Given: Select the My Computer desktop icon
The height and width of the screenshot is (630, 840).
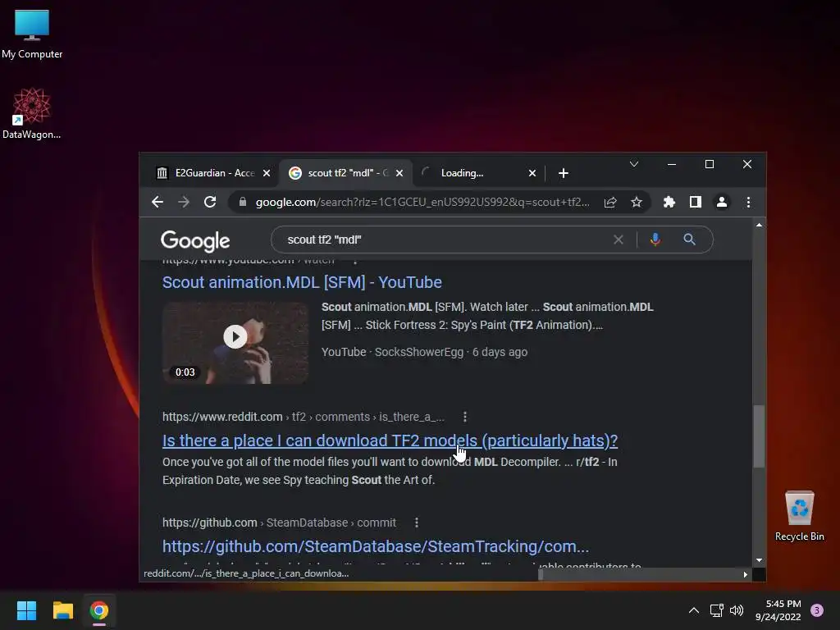Looking at the screenshot, I should pos(32,34).
